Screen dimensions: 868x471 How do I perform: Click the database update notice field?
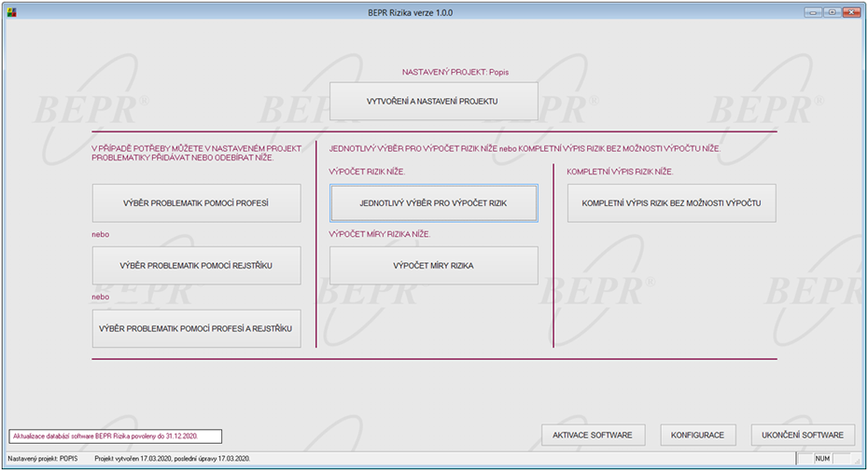[115, 436]
